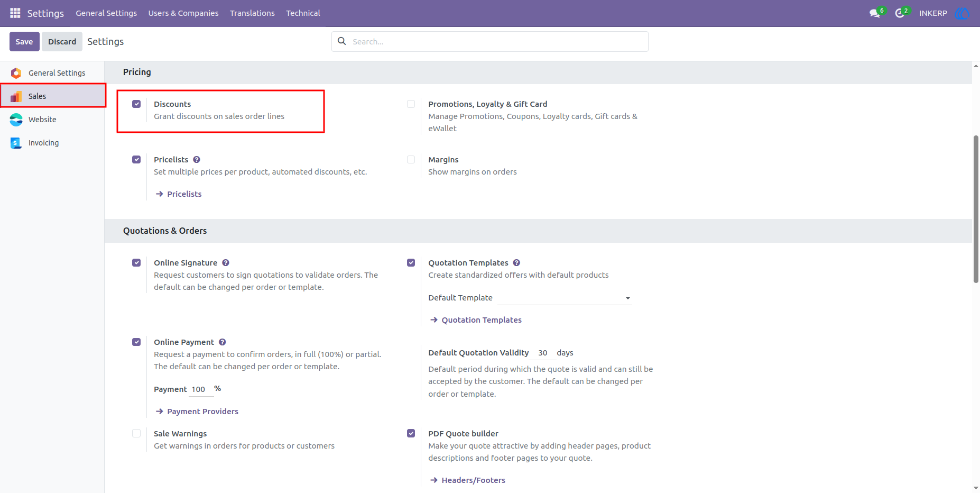Open the Users & Companies menu
Image resolution: width=980 pixels, height=493 pixels.
click(x=183, y=13)
